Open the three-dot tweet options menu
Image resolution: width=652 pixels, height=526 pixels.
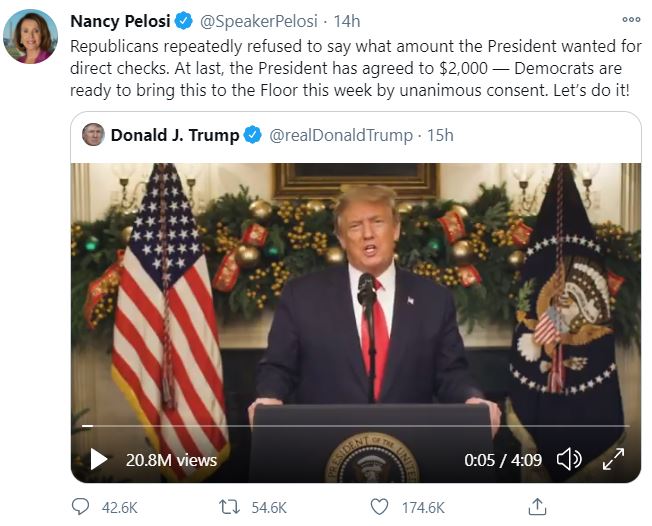pos(630,20)
